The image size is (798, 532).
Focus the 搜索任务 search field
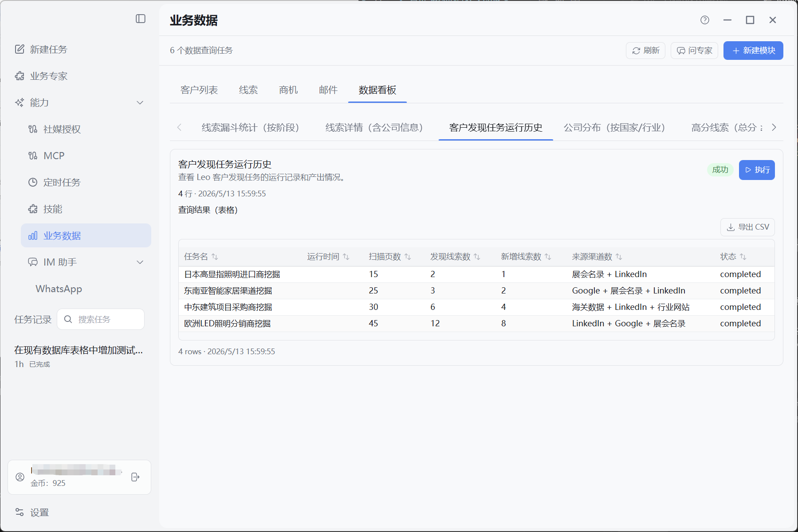(101, 319)
